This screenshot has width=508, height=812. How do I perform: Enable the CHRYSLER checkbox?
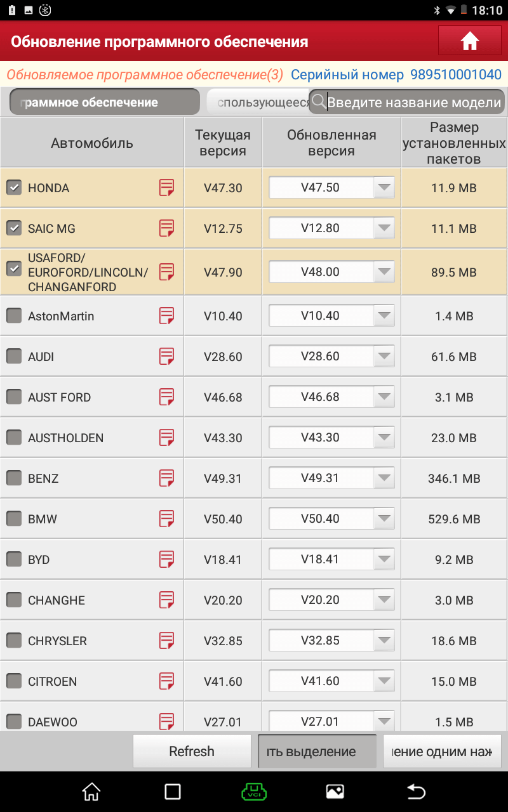(x=14, y=641)
